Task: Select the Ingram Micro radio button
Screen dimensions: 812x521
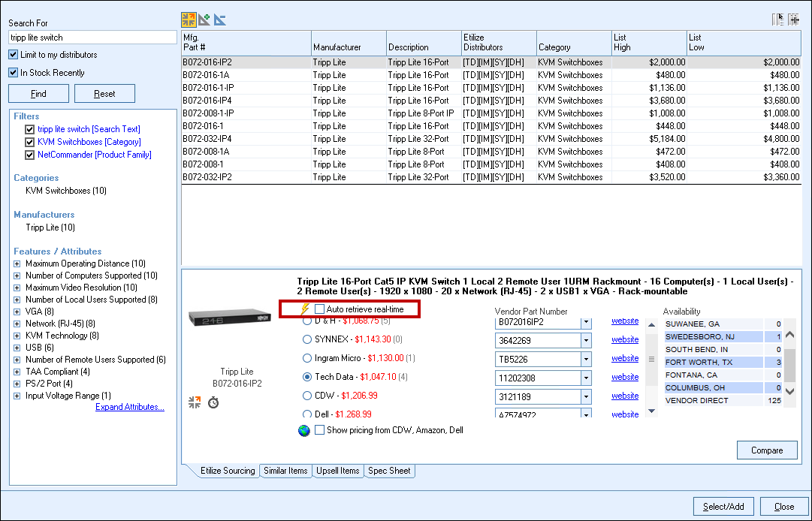Action: pyautogui.click(x=307, y=358)
